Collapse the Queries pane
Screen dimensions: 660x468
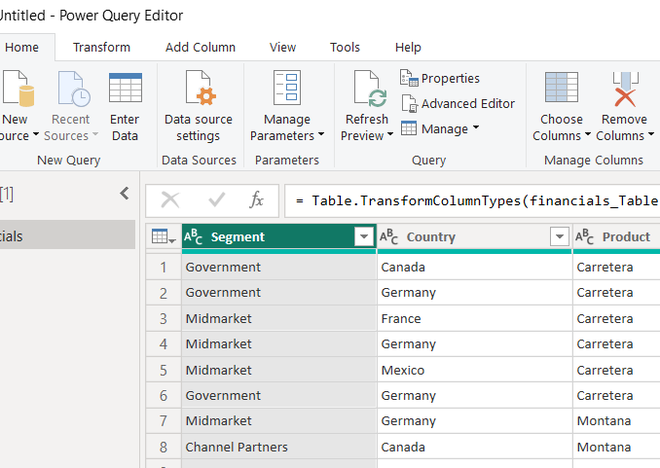tap(124, 194)
